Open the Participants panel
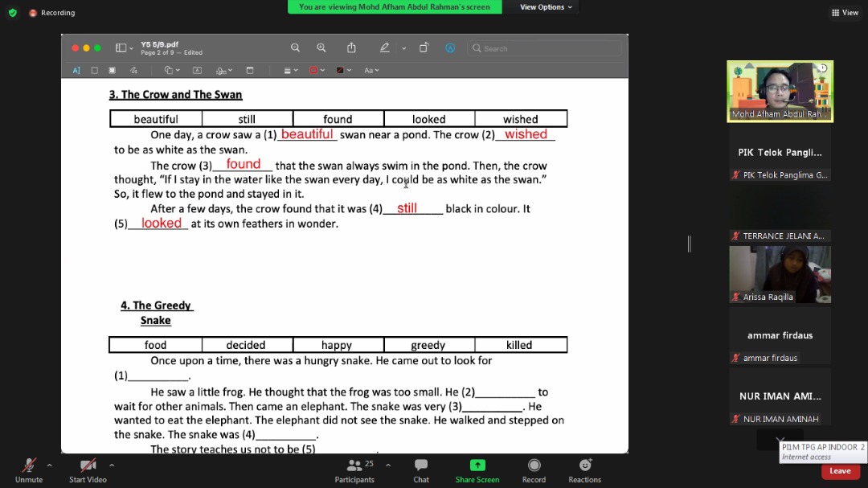 click(355, 470)
